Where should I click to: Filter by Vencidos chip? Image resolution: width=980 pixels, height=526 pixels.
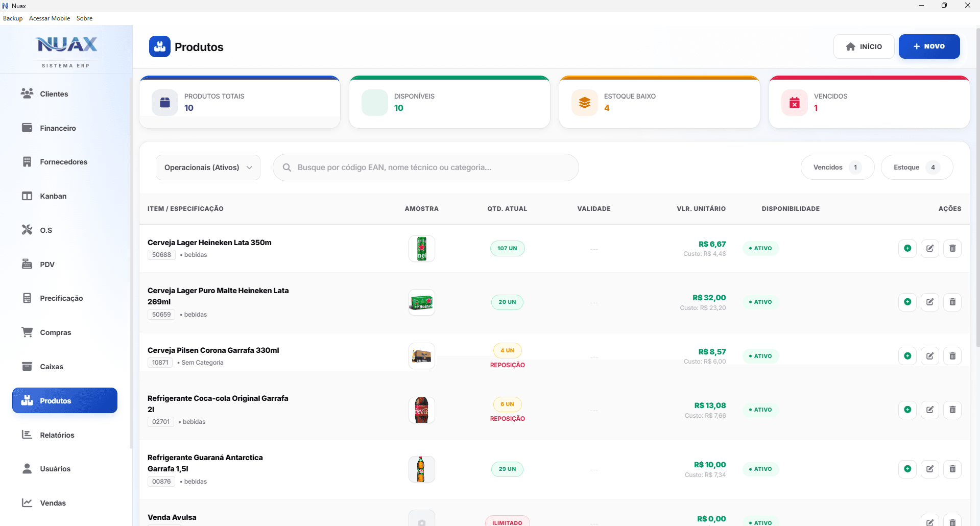click(838, 168)
